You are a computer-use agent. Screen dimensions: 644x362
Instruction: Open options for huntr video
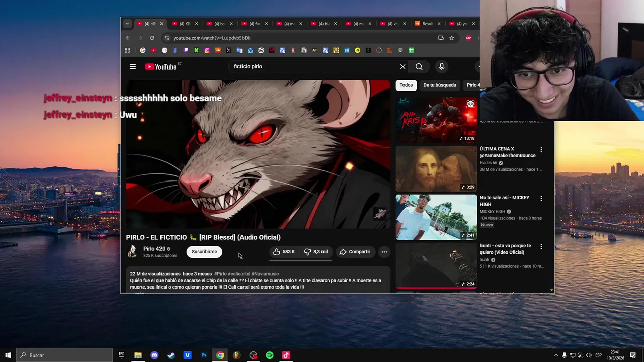pyautogui.click(x=541, y=247)
